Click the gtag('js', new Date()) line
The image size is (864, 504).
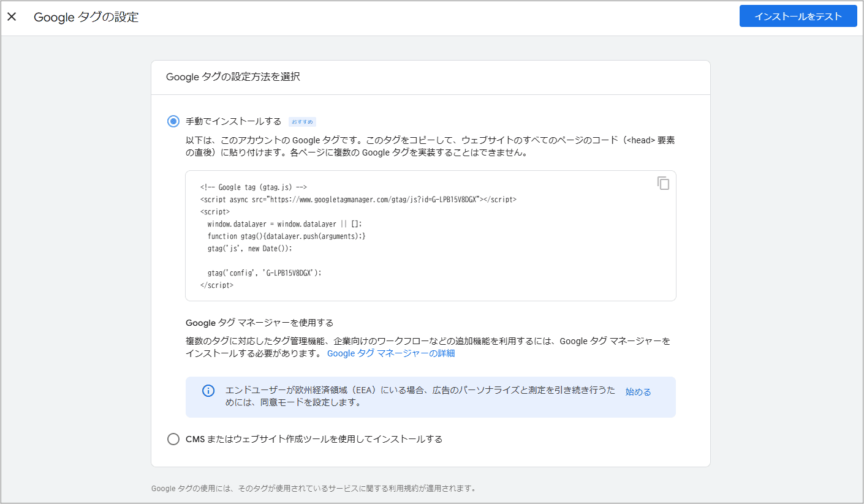click(250, 249)
